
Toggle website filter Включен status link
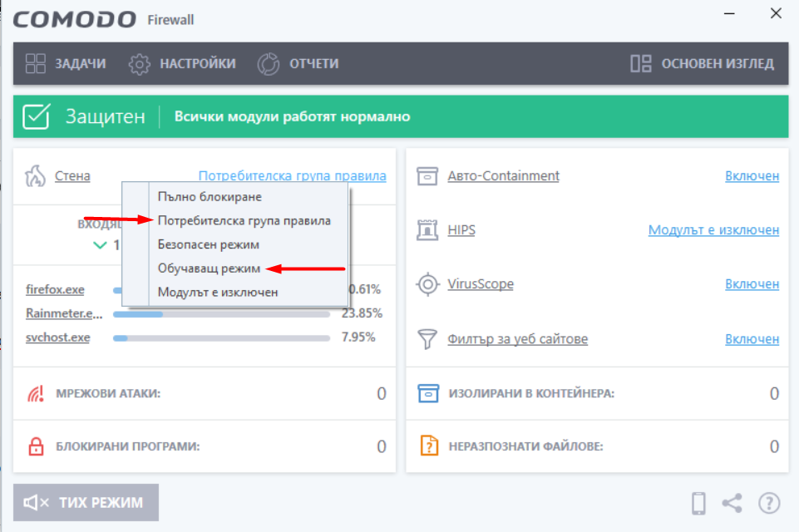752,339
